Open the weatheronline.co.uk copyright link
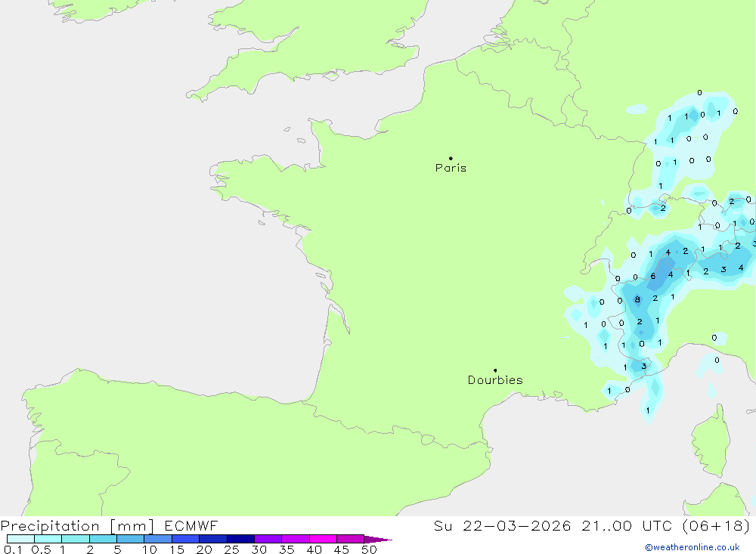 (692, 547)
